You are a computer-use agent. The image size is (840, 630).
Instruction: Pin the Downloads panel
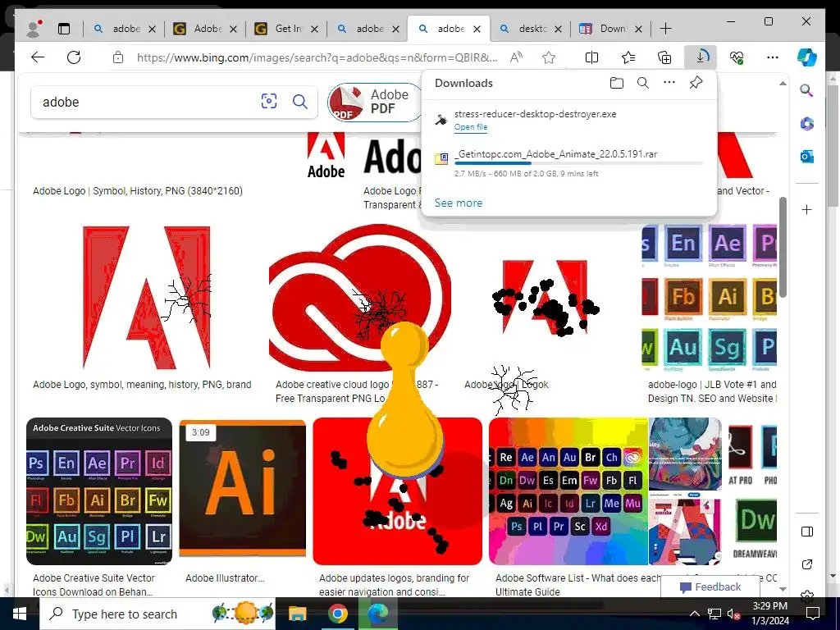coord(696,83)
